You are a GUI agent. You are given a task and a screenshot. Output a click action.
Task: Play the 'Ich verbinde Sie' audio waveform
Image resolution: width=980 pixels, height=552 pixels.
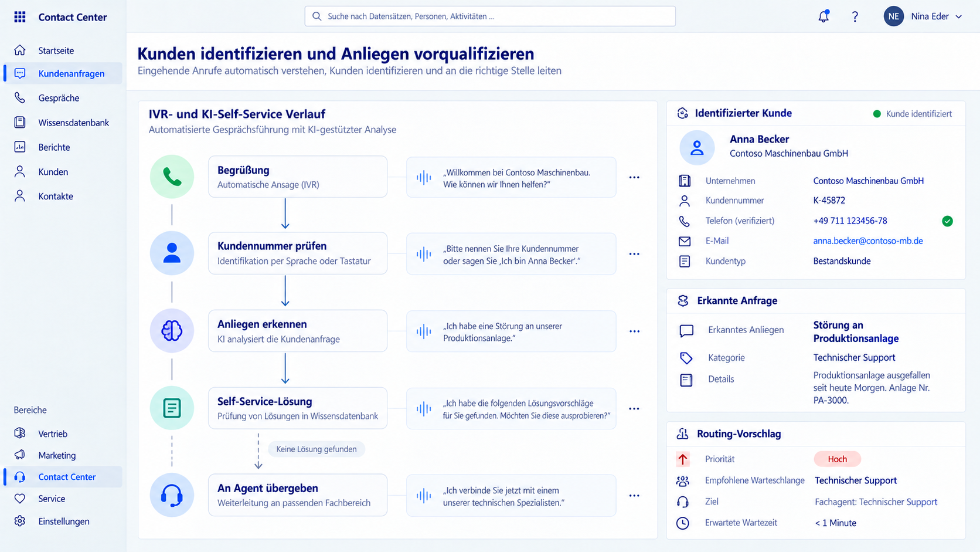(x=424, y=496)
